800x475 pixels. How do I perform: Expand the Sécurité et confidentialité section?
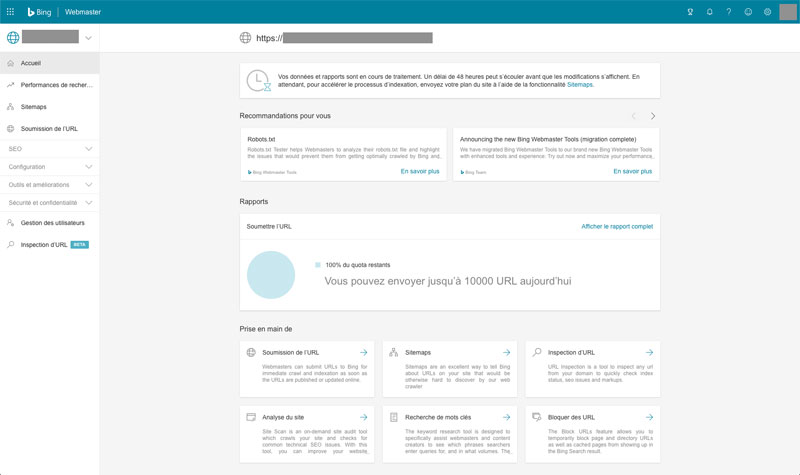click(x=49, y=203)
